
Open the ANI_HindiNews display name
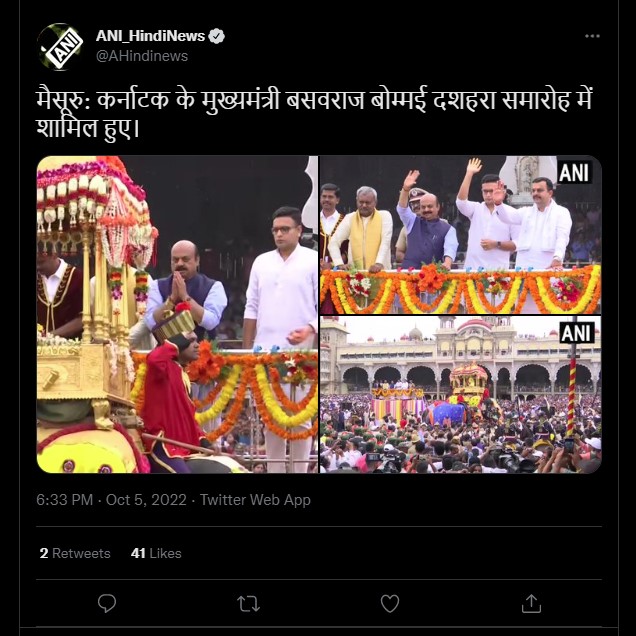point(150,36)
